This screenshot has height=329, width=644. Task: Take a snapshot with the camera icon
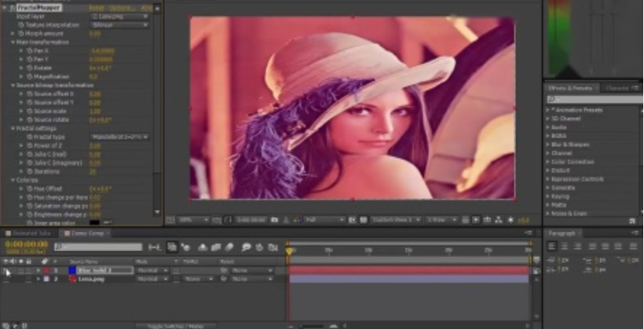274,220
